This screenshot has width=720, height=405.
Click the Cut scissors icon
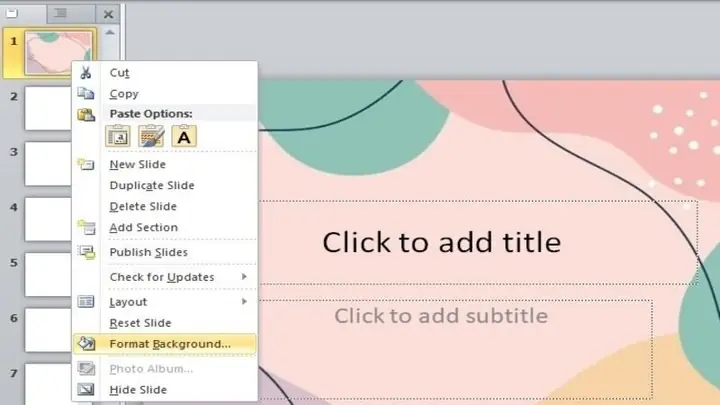(86, 73)
